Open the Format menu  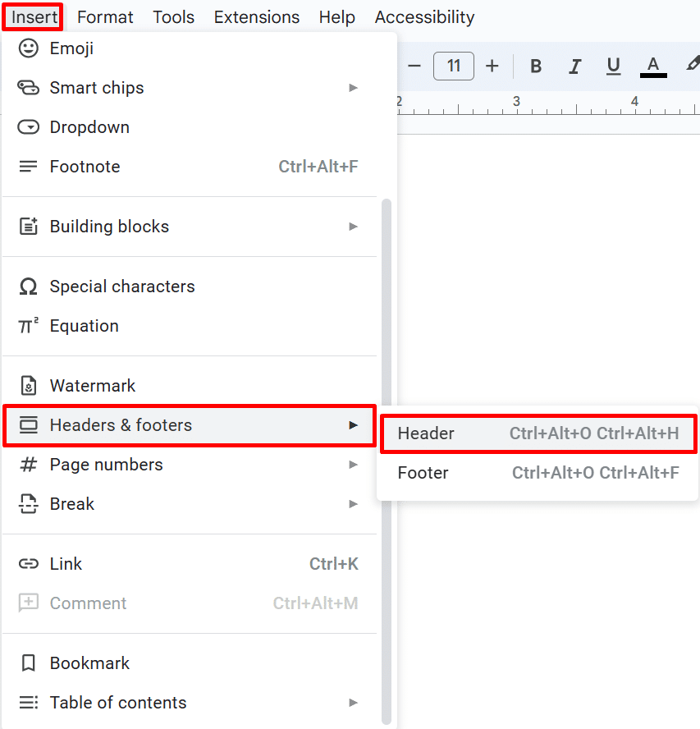[105, 17]
